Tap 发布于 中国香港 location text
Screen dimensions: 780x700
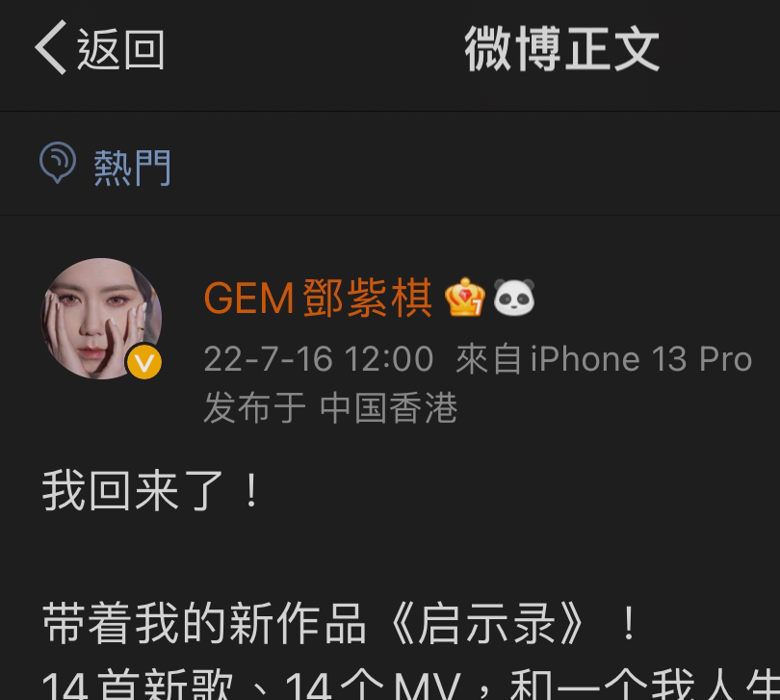tap(330, 408)
